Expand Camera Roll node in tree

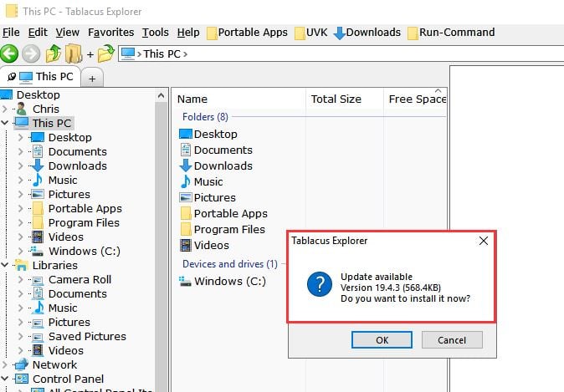click(21, 279)
